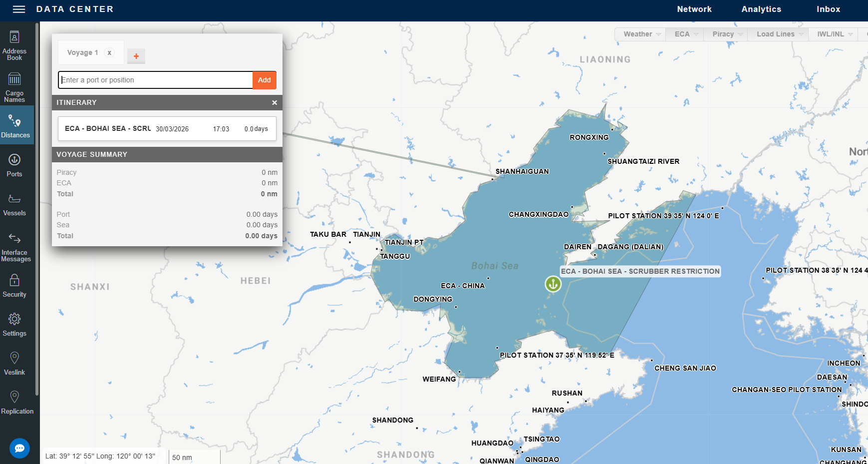The width and height of the screenshot is (868, 464).
Task: Expand the IWL/INL dropdown
Action: click(x=832, y=34)
